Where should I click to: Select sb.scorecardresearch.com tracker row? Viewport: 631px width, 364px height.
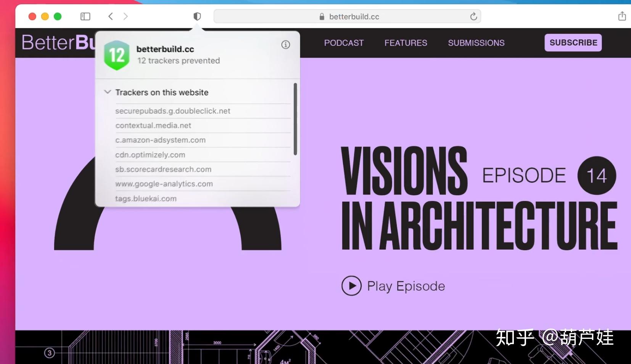pos(203,169)
